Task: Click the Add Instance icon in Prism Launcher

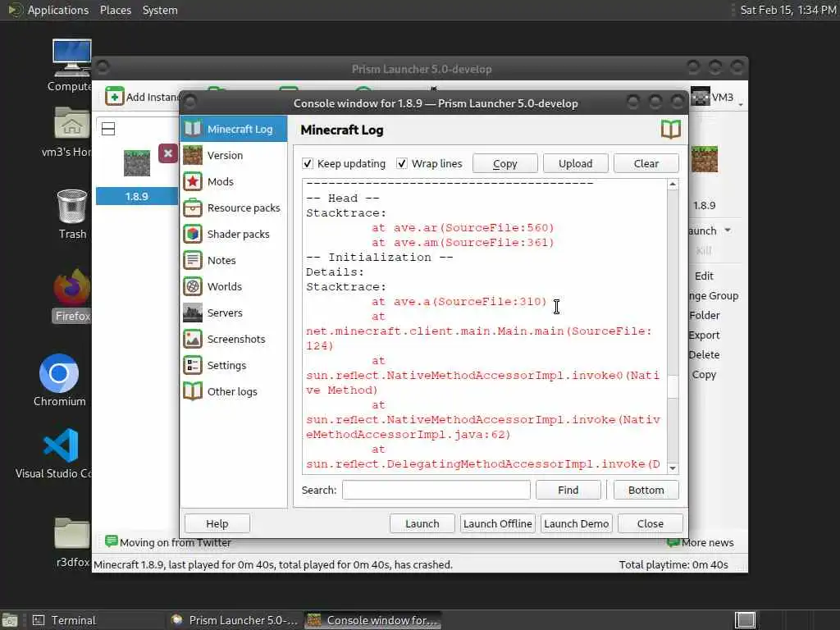Action: (114, 97)
